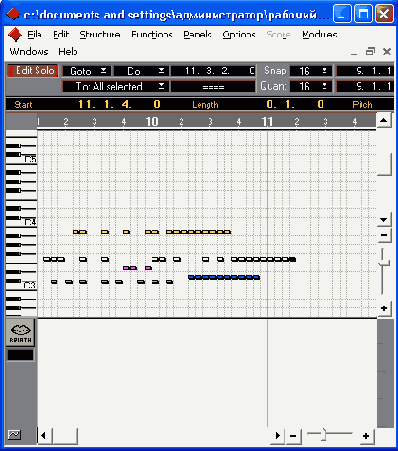Click horizontal zoom-in plus button

click(366, 436)
